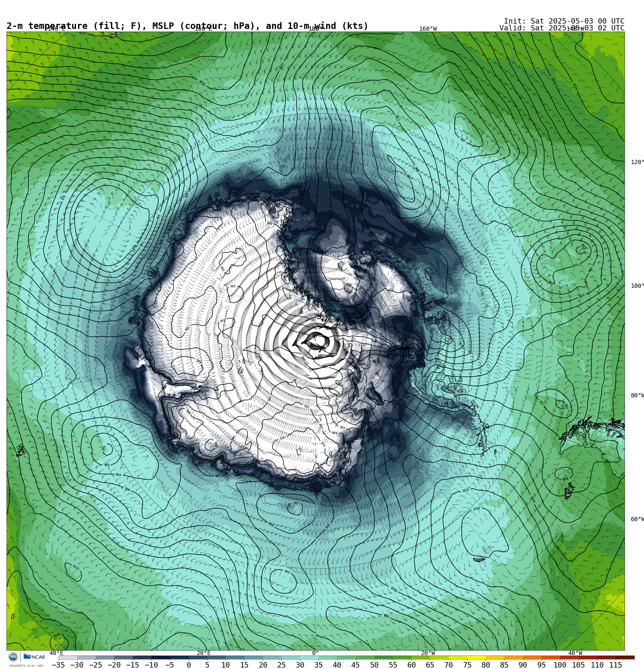The width and height of the screenshot is (644, 669).
Task: Pick the lightest gray swatch at -35
Action: pos(68,657)
